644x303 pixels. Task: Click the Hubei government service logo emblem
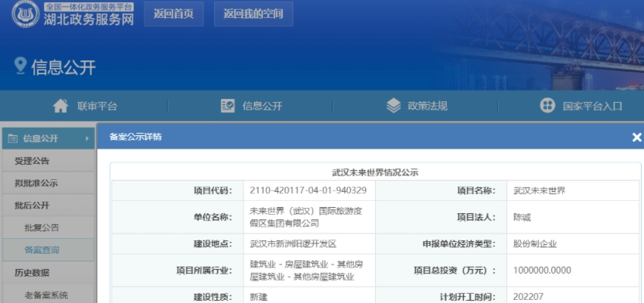click(26, 14)
